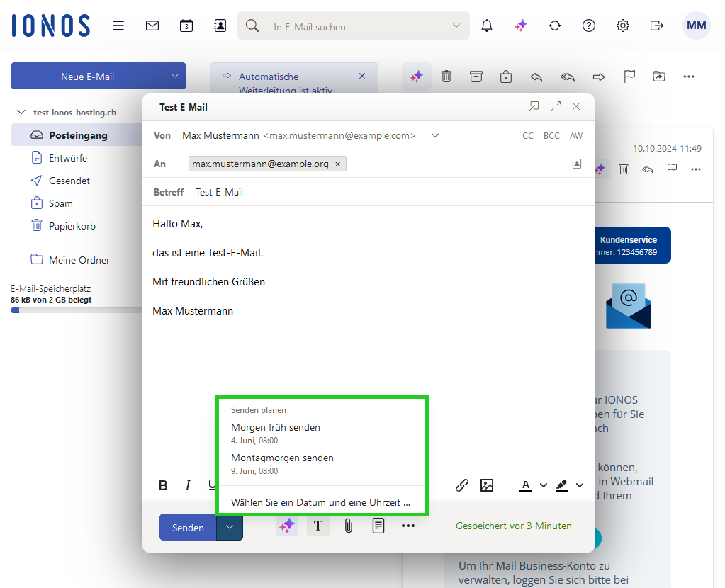Minimize compose to small window icon
Image resolution: width=725 pixels, height=588 pixels.
[534, 106]
